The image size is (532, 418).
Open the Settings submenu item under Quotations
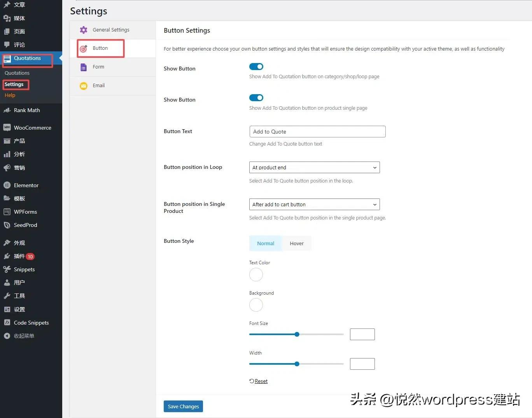click(x=14, y=84)
